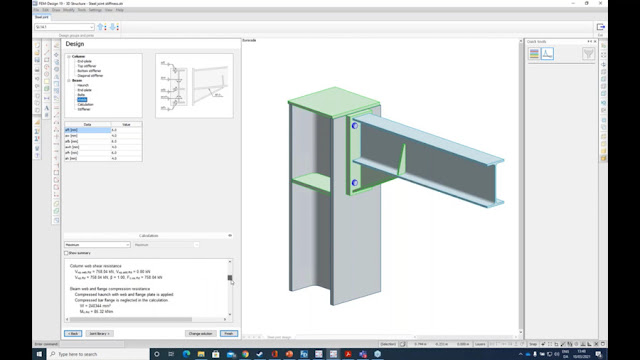This screenshot has height=360, width=640.
Task: Select Stiffener under Beam in tree
Action: (84, 109)
